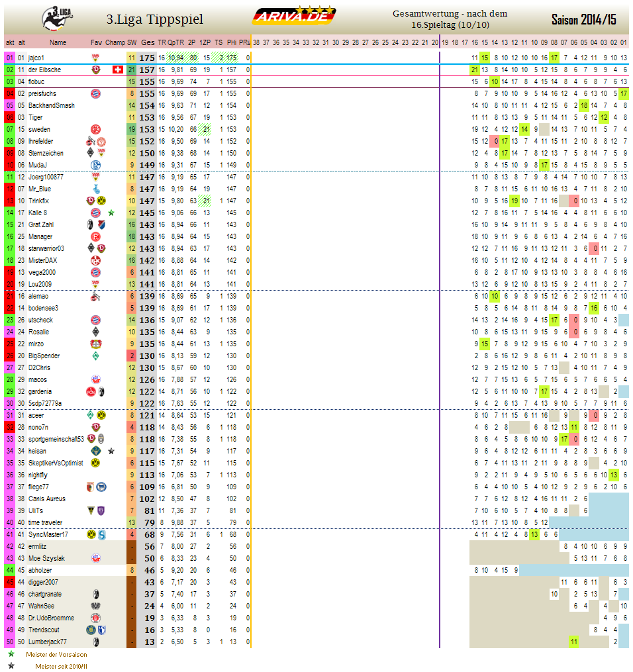Click the green rank cell 44 for abholzer
This screenshot has height=672, width=633.
click(x=10, y=570)
